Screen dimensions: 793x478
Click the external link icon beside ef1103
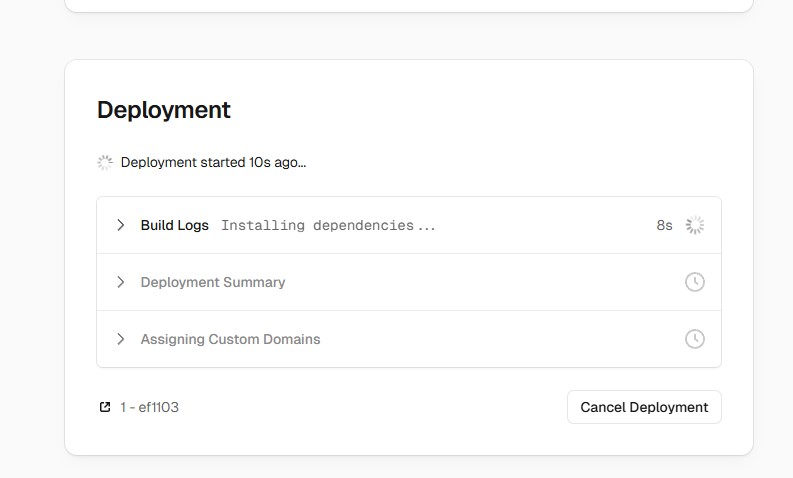pyautogui.click(x=105, y=407)
